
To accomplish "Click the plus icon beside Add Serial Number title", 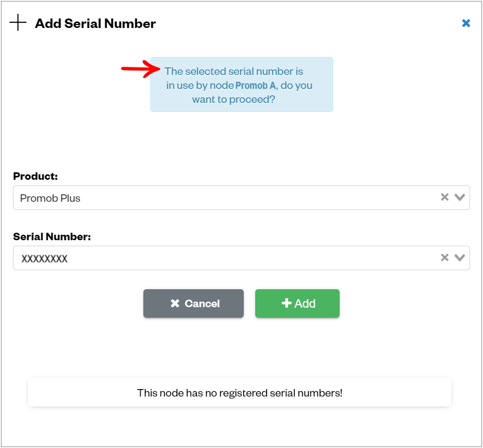I will [18, 22].
